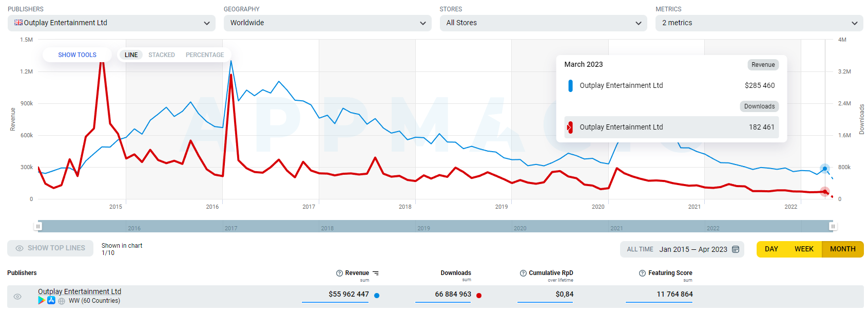The width and height of the screenshot is (868, 311).
Task: Click the globe icon beside WW countries
Action: [62, 301]
